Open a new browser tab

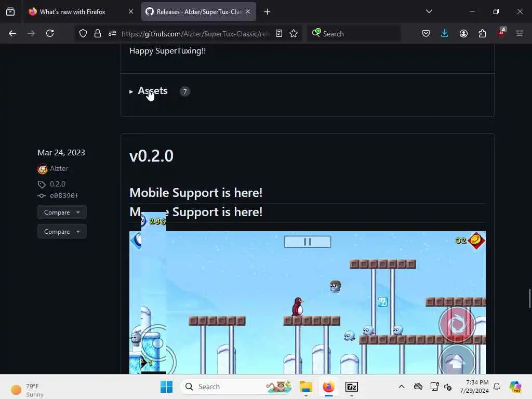point(268,12)
